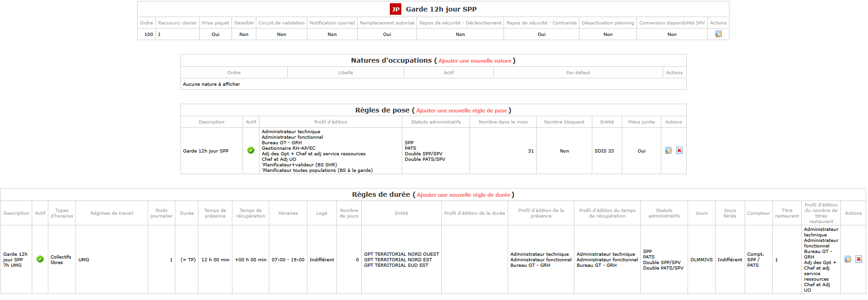
Task: Open Ajouter une nouvelle règle de durée link
Action: (463, 195)
